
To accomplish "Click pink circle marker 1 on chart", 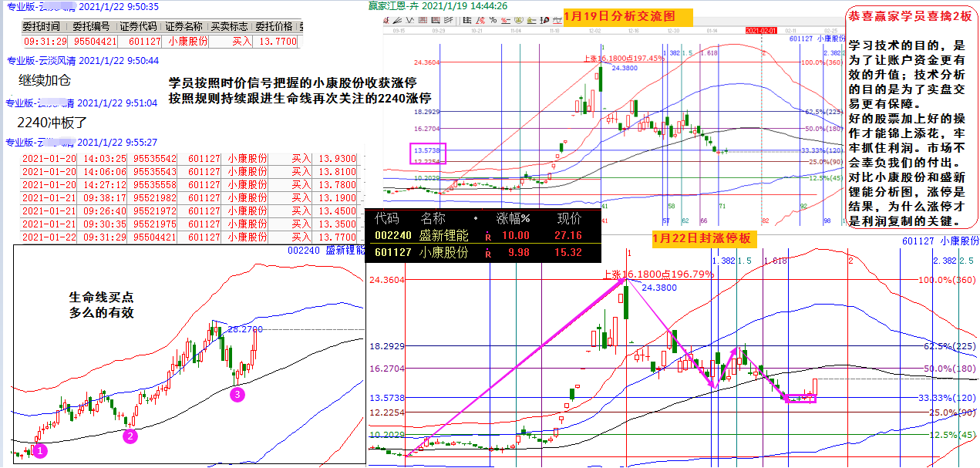I will (40, 450).
